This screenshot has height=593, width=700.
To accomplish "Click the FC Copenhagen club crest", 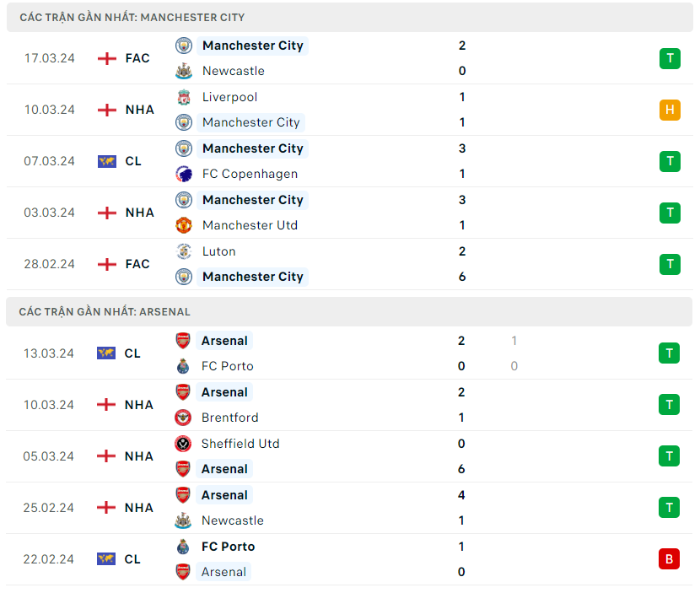I will point(184,174).
